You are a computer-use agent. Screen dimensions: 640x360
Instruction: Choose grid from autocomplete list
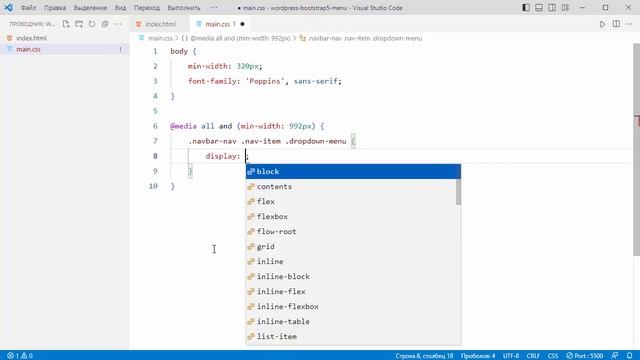point(351,247)
